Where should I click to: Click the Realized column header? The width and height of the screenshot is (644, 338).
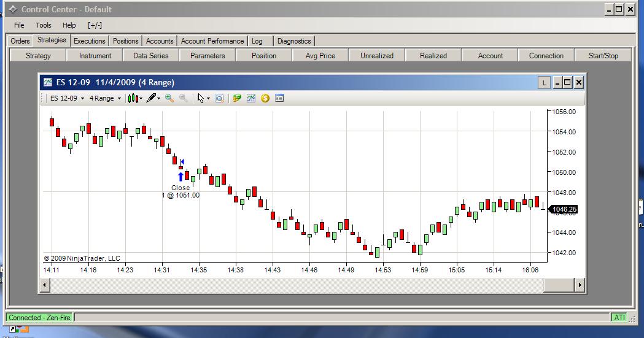coord(433,55)
